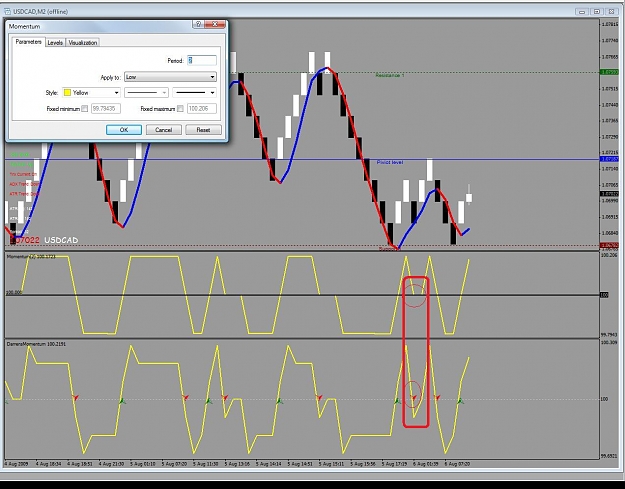The image size is (625, 489).
Task: Click the Cancel button
Action: (163, 130)
